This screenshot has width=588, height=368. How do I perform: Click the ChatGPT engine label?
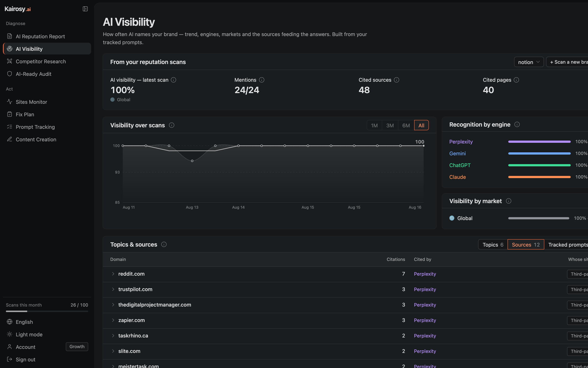tap(460, 165)
